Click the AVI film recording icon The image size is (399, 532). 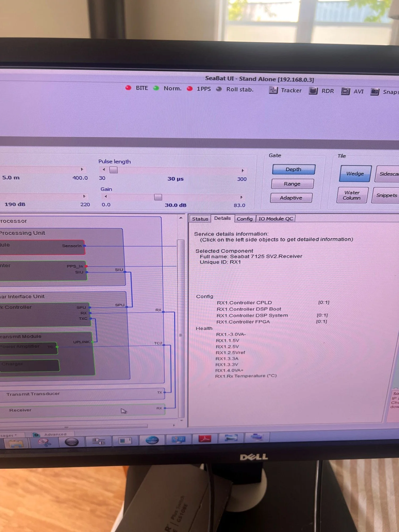[346, 91]
